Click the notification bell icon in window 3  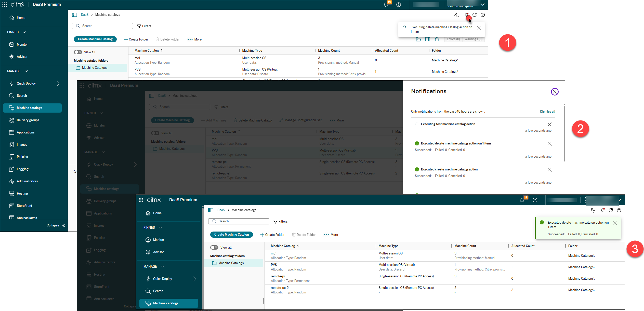click(x=603, y=210)
